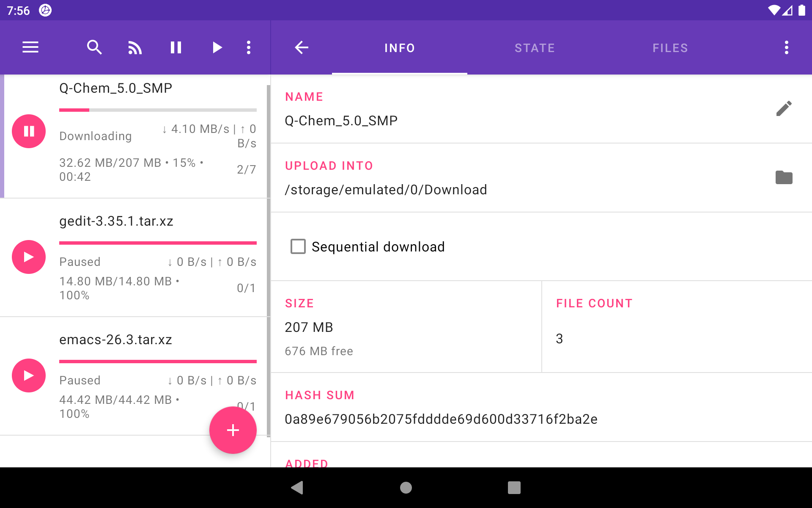Tap the search magnifier icon
This screenshot has width=812, height=508.
pos(94,47)
